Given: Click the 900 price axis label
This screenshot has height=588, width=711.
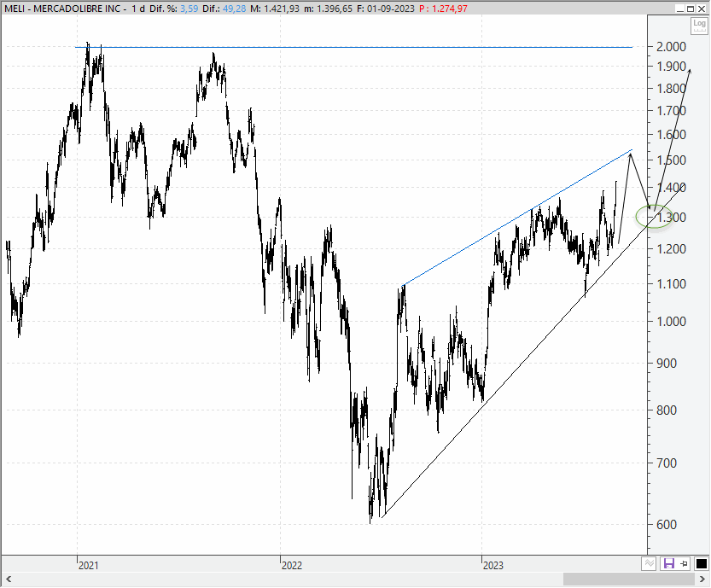Looking at the screenshot, I should tap(667, 364).
